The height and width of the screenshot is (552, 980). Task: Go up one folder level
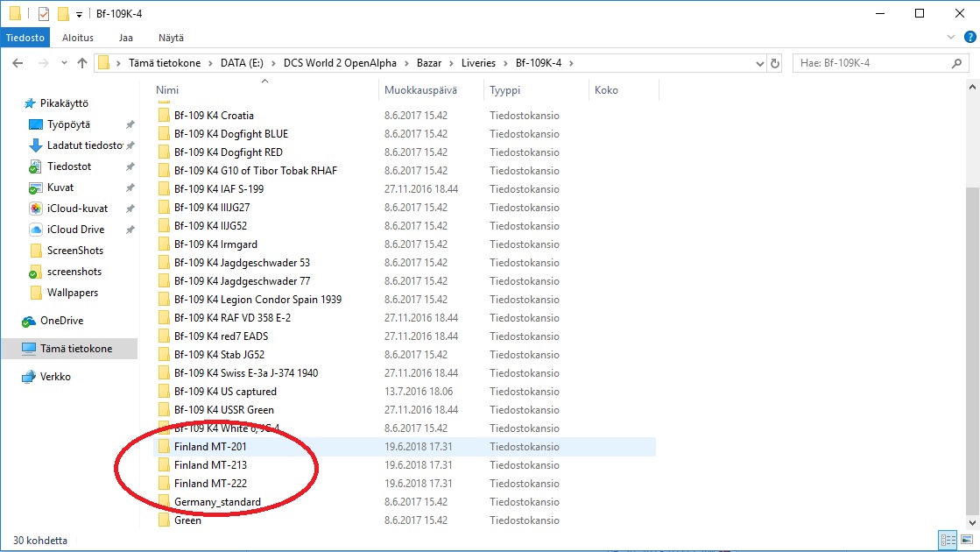pos(81,63)
